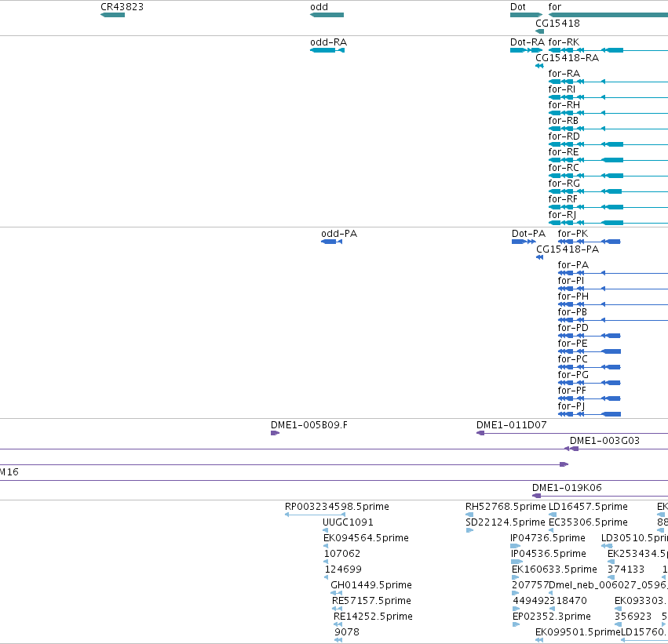Click the EK160633.5prime EST label

(554, 569)
